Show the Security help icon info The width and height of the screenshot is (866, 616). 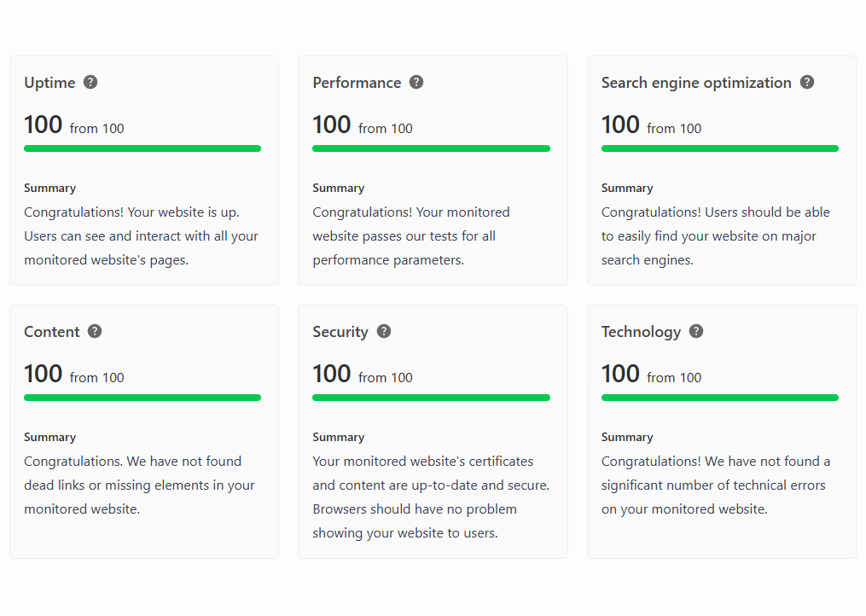pos(384,331)
